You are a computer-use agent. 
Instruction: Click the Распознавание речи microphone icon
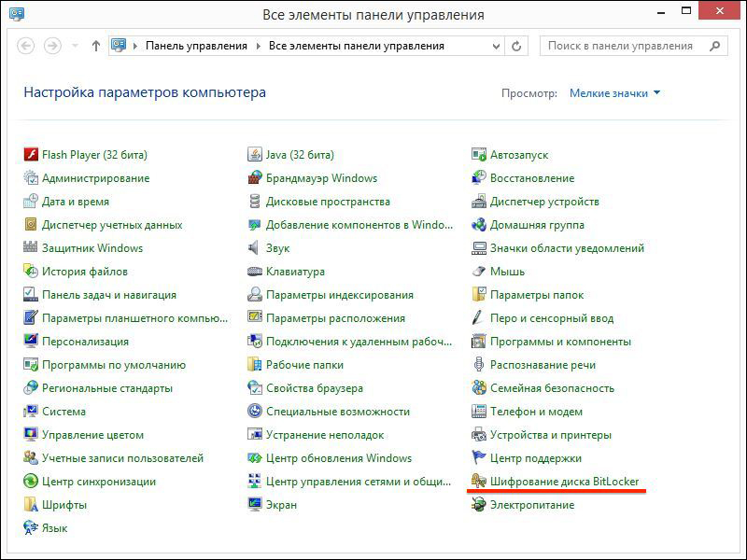click(479, 364)
